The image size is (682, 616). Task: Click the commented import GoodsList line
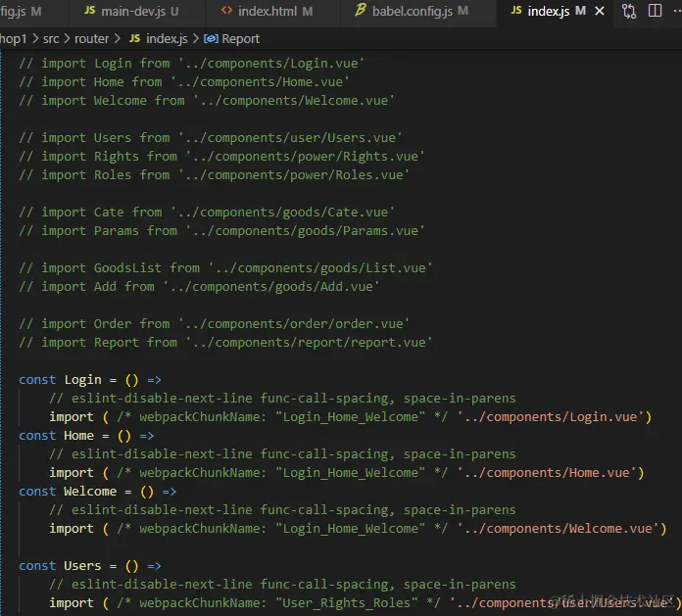pos(225,268)
